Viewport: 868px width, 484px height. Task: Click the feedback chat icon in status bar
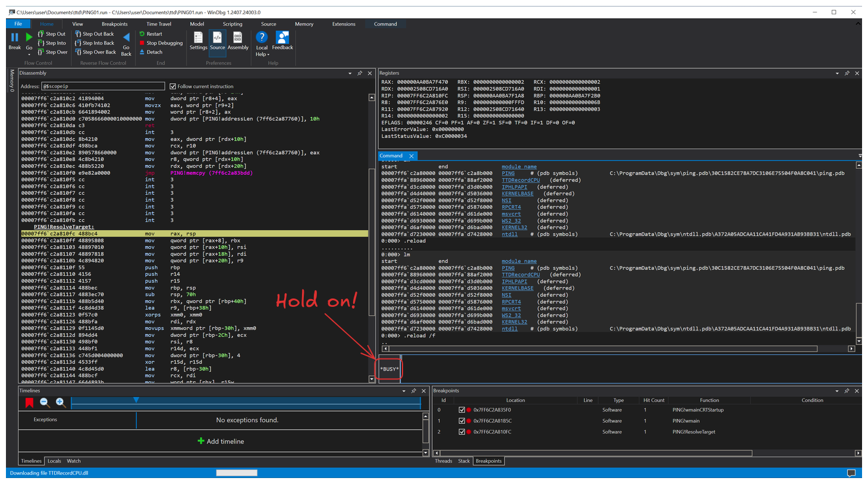(851, 473)
